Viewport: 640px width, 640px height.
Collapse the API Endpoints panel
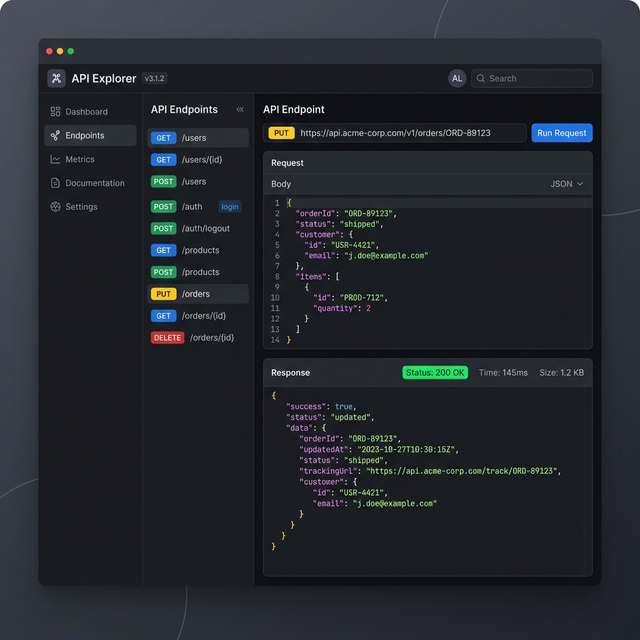tap(240, 109)
